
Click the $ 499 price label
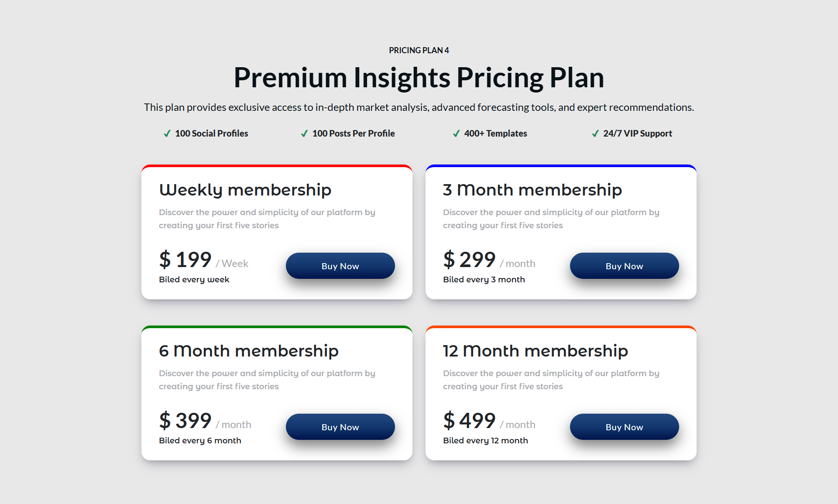(470, 421)
